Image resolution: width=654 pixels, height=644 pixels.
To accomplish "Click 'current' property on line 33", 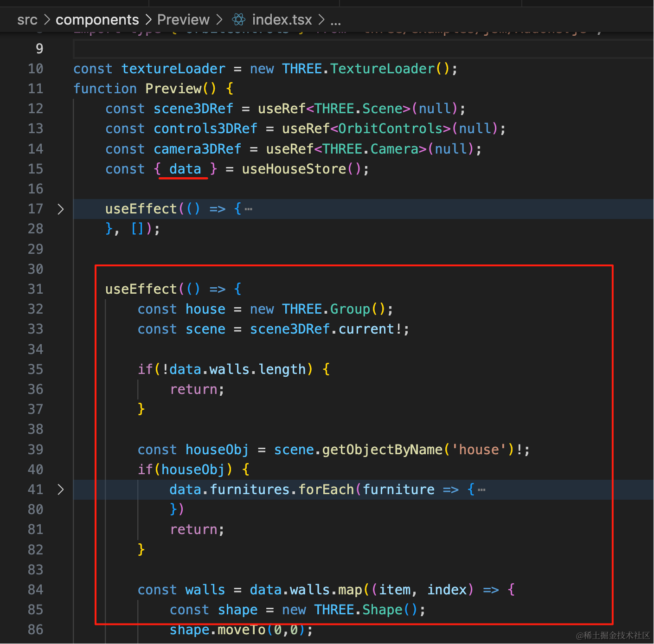I will tap(366, 329).
